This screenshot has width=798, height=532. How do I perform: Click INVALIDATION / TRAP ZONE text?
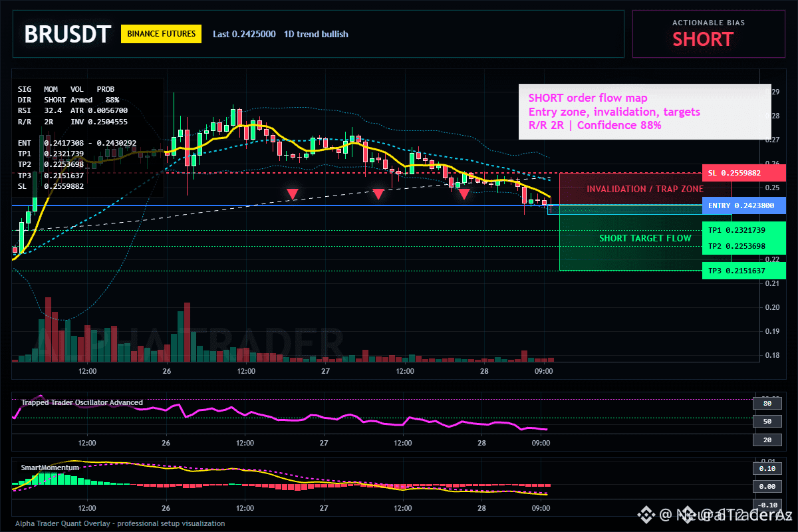coord(645,190)
